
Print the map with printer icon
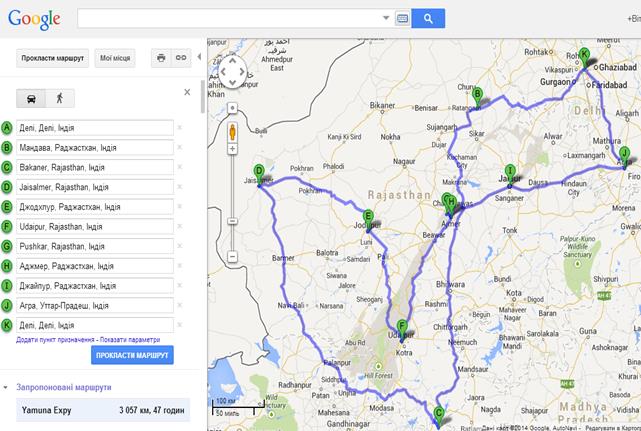161,58
